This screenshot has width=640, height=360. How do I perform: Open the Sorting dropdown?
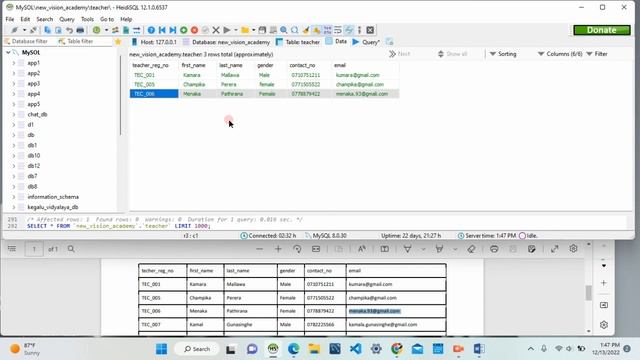(503, 54)
